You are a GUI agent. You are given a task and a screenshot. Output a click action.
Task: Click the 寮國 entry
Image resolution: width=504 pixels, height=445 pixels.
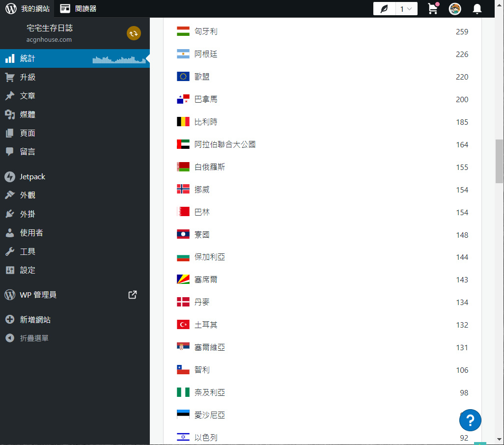pyautogui.click(x=322, y=235)
